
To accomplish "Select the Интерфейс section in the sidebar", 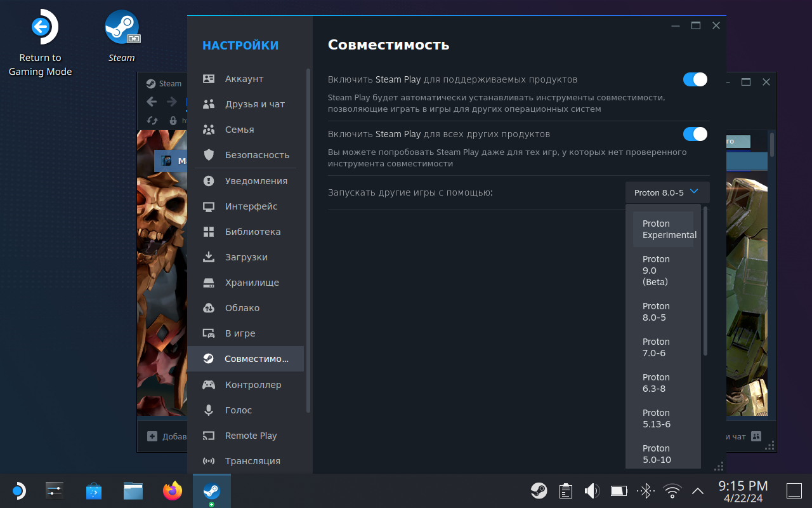I will pos(246,206).
